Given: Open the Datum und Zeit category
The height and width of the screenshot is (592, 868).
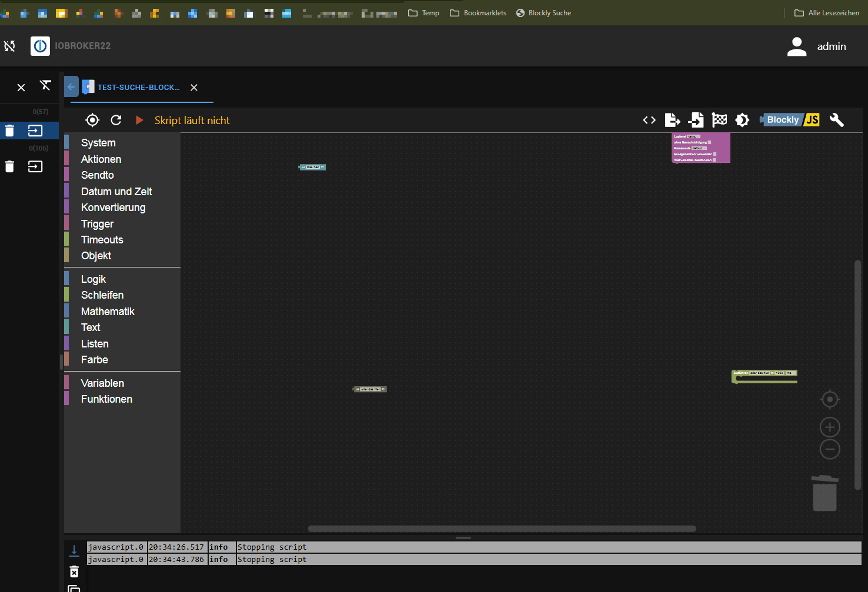Looking at the screenshot, I should pos(122,192).
